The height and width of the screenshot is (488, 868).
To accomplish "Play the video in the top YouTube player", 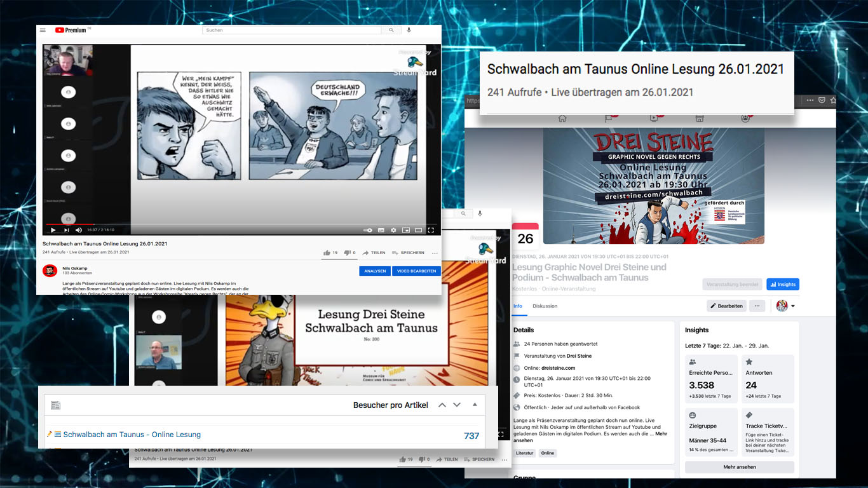I will point(53,230).
